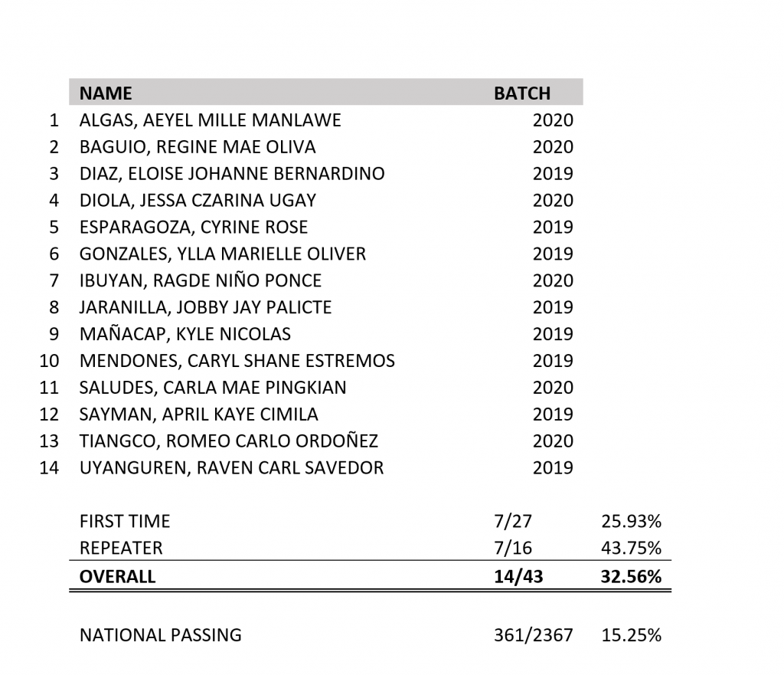Click the DIAZ, ELOISE JOHANNE BERNARDINO entry
This screenshot has height=675, width=784.
pyautogui.click(x=232, y=174)
